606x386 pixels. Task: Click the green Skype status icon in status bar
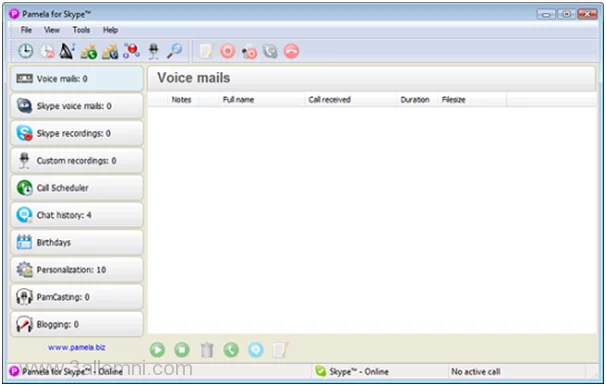pyautogui.click(x=320, y=372)
